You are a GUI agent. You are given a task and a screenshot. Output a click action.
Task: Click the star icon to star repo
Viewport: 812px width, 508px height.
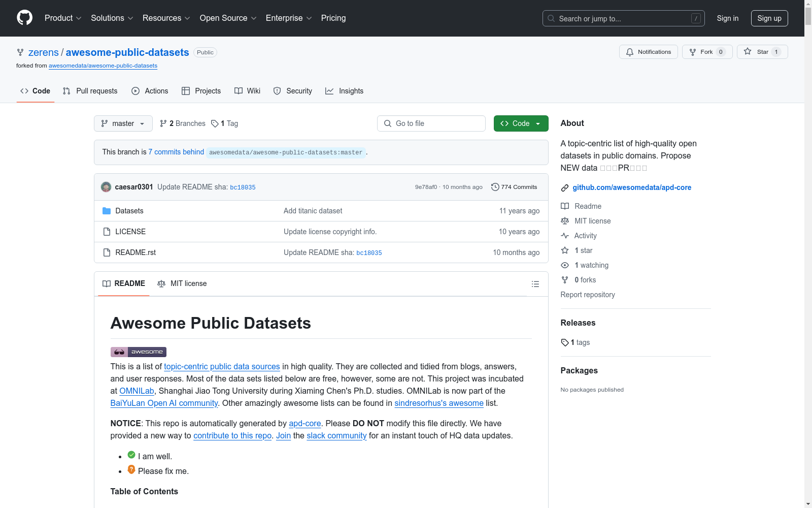point(748,51)
